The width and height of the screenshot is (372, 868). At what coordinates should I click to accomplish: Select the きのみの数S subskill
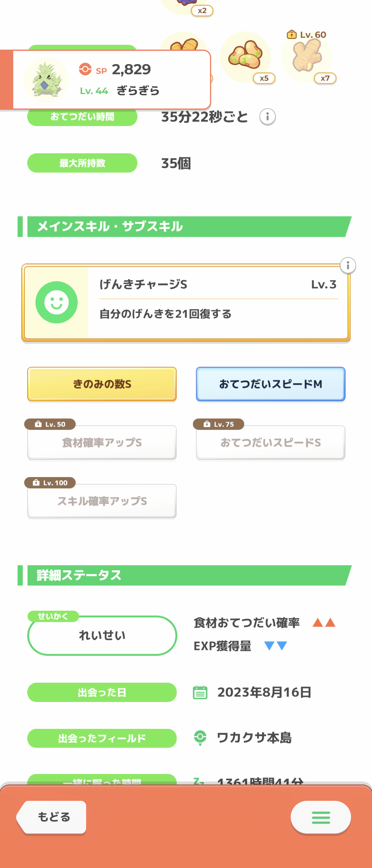coord(102,384)
